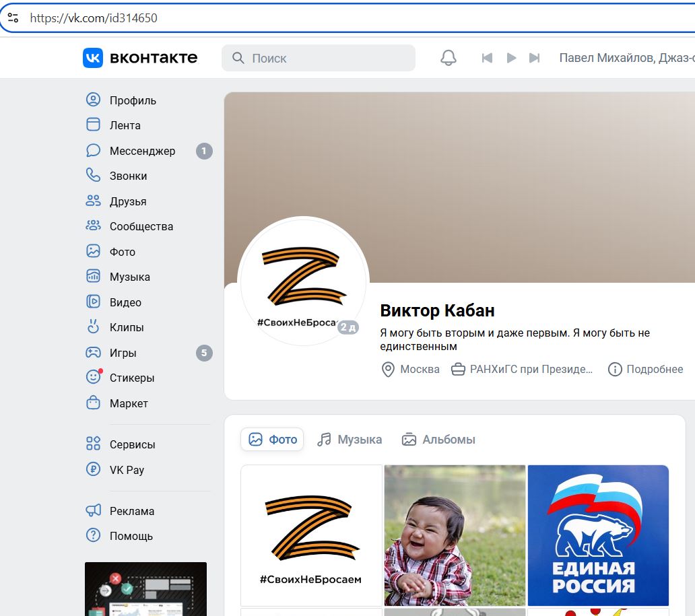Image resolution: width=695 pixels, height=616 pixels.
Task: Click the Мессенджер chat bubble icon
Action: point(93,149)
